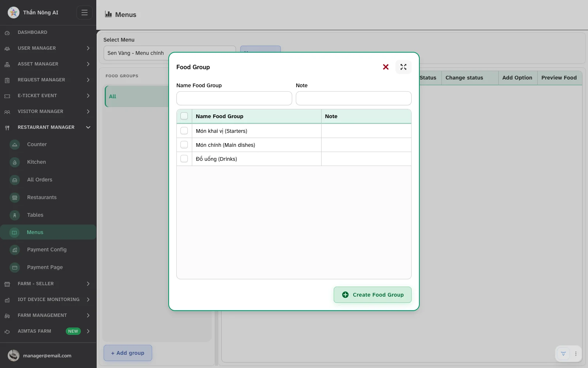Open the three-dot options in table footer
The image size is (588, 368).
[x=576, y=354]
